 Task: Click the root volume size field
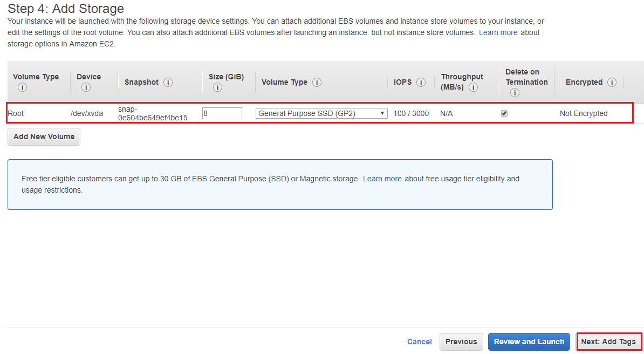tap(222, 113)
